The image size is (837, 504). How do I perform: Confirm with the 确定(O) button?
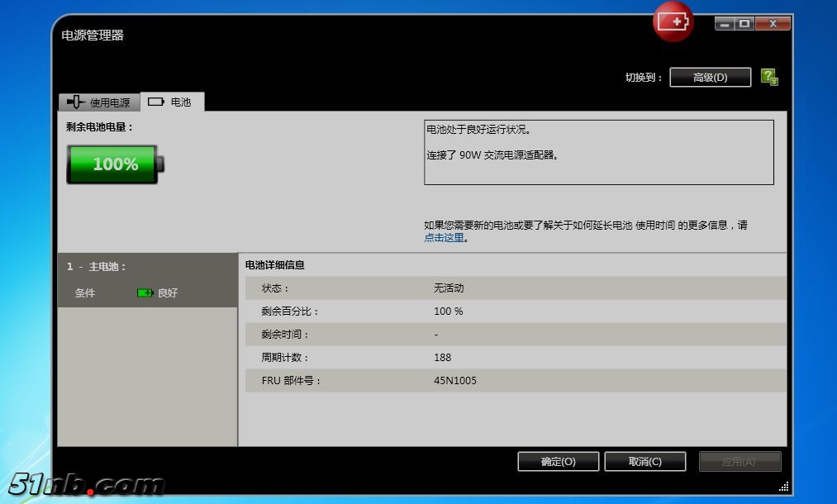[559, 461]
